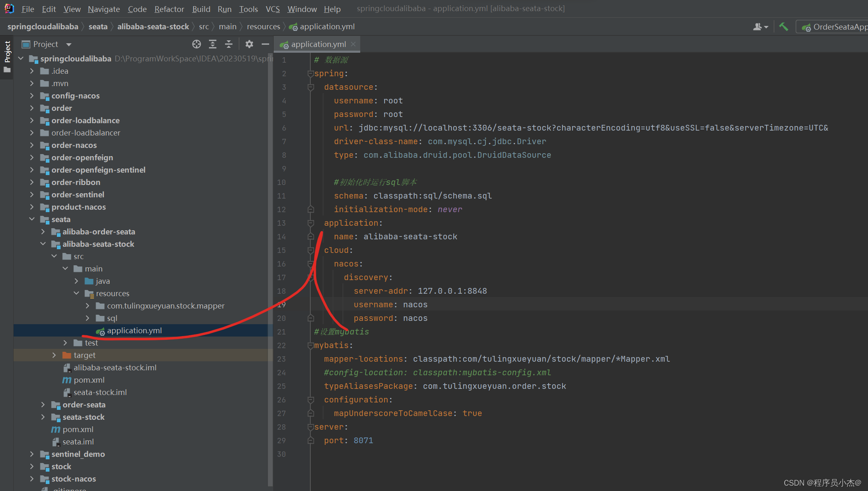Click alibaba-seata-stock breadcrumb
This screenshot has height=491, width=868.
coord(153,26)
